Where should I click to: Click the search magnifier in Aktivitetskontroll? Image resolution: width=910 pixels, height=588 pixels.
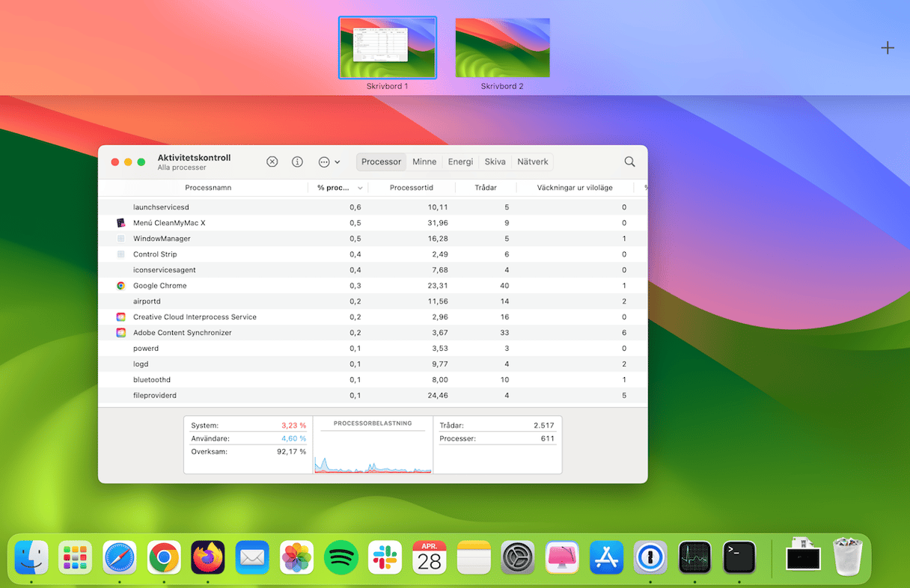pyautogui.click(x=629, y=162)
